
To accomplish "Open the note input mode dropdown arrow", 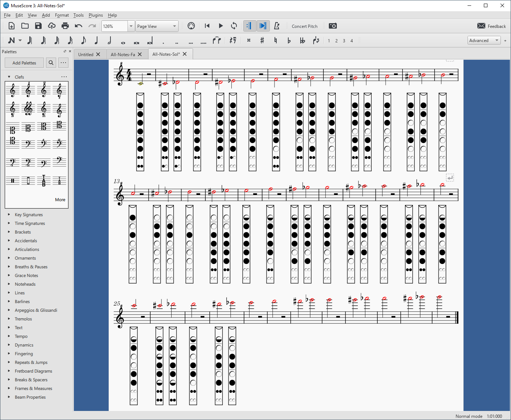I will [20, 41].
